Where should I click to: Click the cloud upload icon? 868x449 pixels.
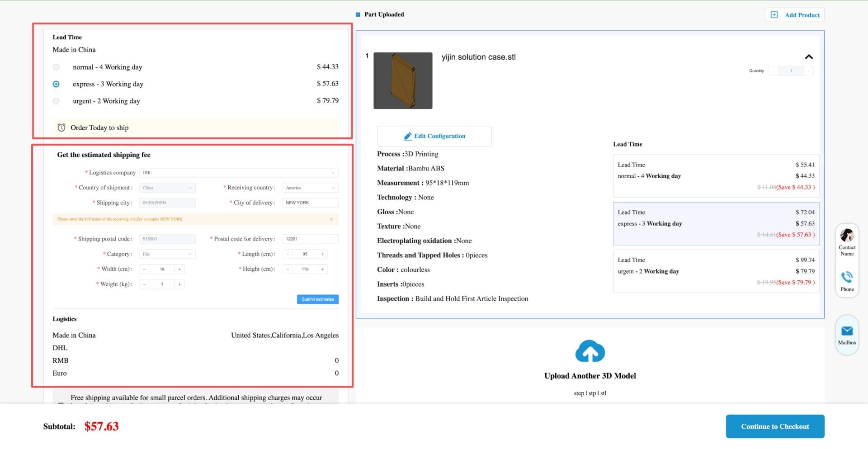[590, 351]
